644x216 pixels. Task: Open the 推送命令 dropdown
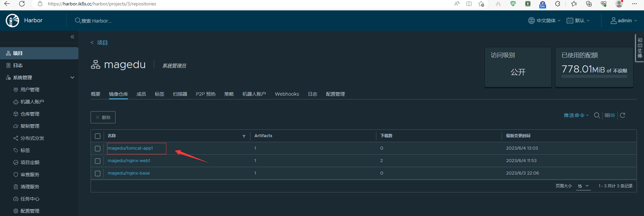[576, 115]
